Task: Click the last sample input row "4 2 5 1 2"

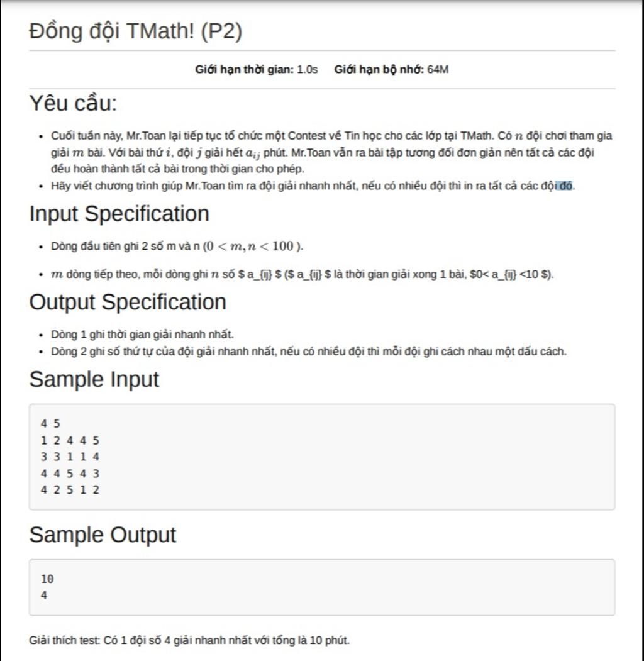Action: [x=70, y=489]
